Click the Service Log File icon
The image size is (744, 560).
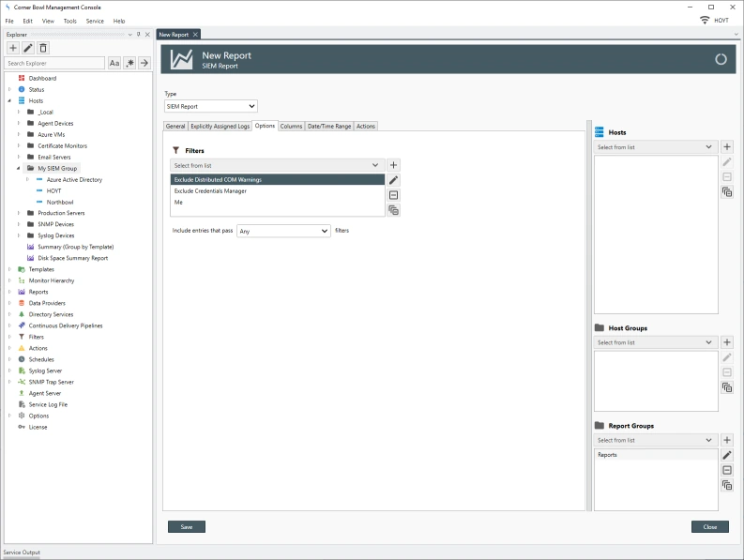tap(22, 404)
